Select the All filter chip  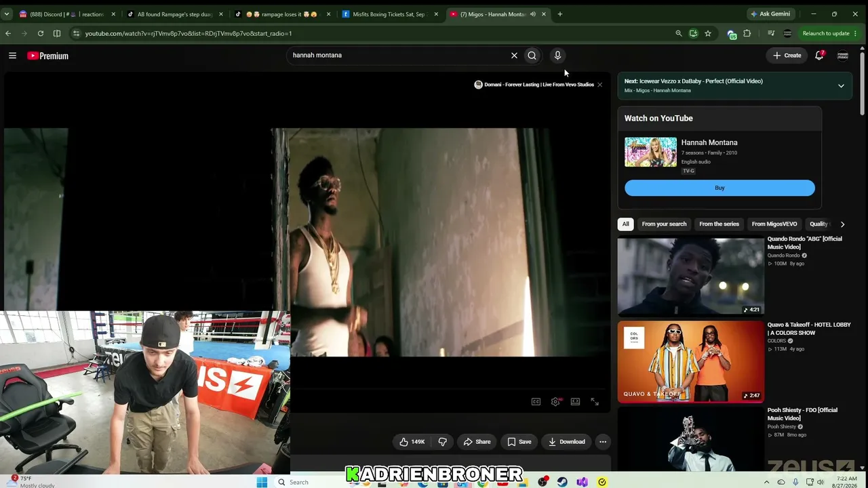click(626, 224)
